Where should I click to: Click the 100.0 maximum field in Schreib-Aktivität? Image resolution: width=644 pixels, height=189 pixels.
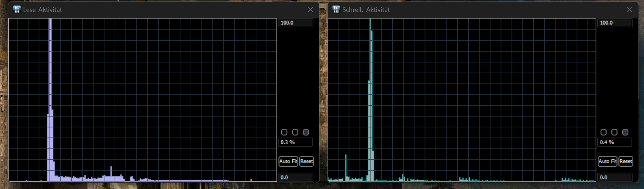coord(615,23)
